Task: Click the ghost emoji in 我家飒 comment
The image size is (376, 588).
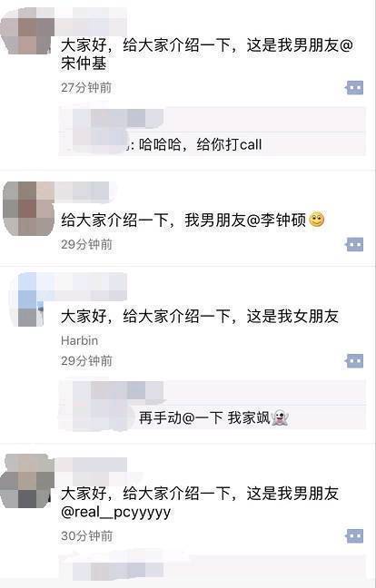Action: point(280,417)
